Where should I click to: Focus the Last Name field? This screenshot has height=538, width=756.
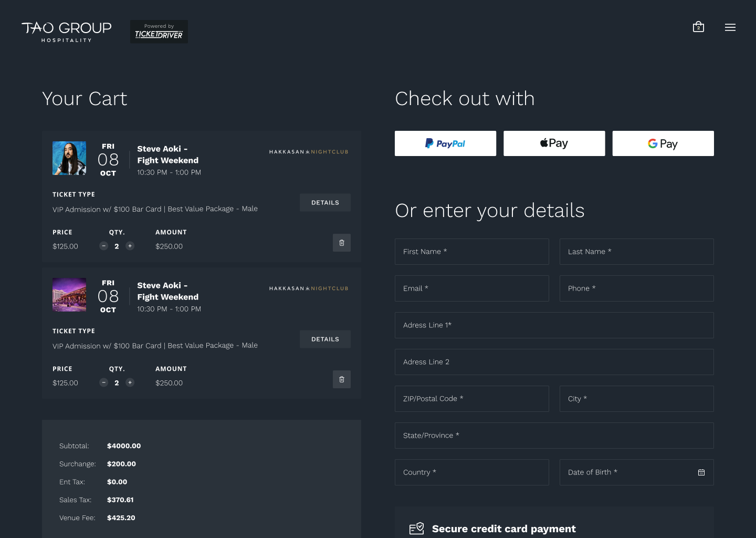tap(637, 252)
